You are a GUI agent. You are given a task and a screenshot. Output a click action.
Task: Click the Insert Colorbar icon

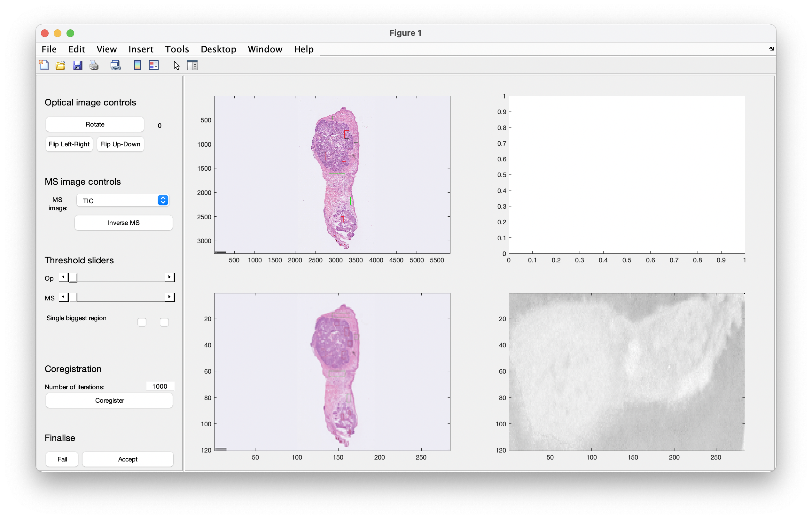click(x=137, y=65)
